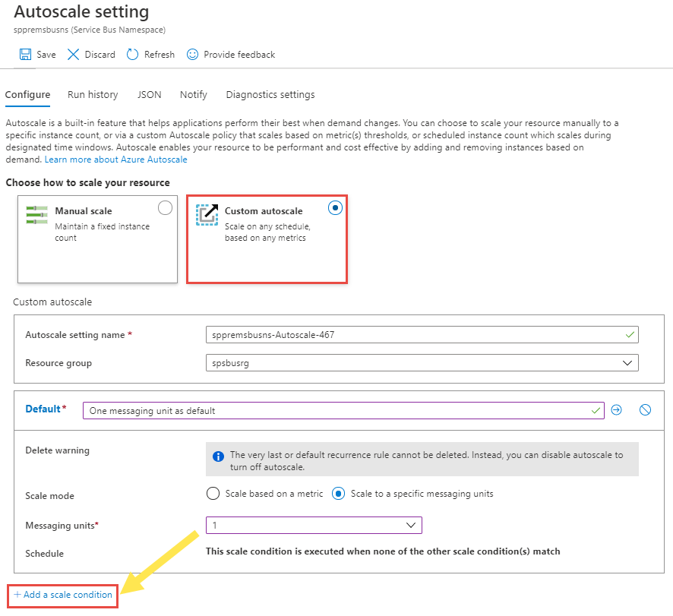Discard pending changes

click(90, 54)
